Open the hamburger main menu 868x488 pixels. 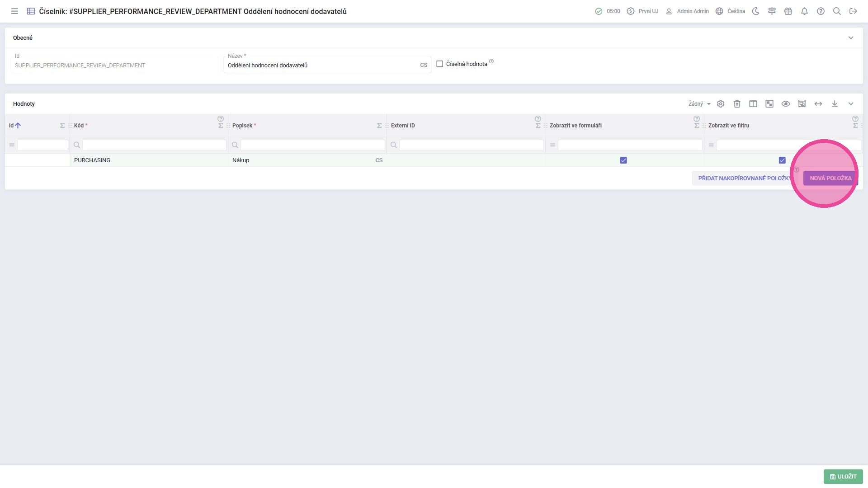pyautogui.click(x=14, y=11)
